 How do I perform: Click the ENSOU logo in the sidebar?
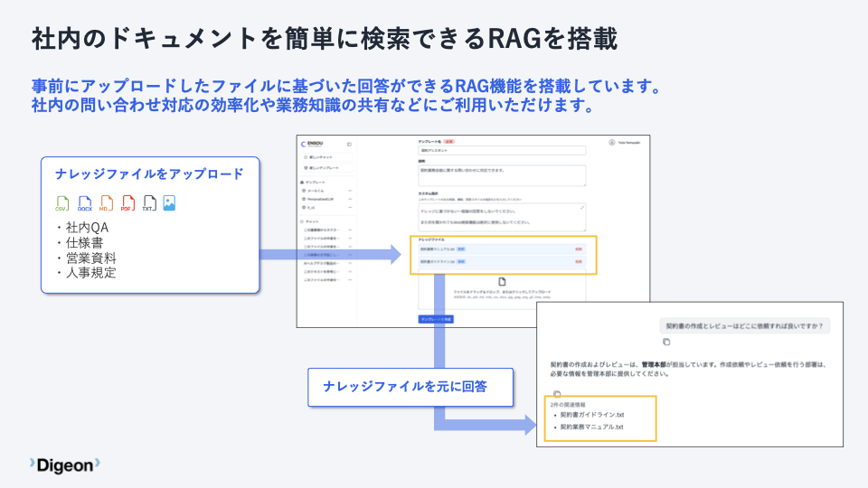(312, 144)
